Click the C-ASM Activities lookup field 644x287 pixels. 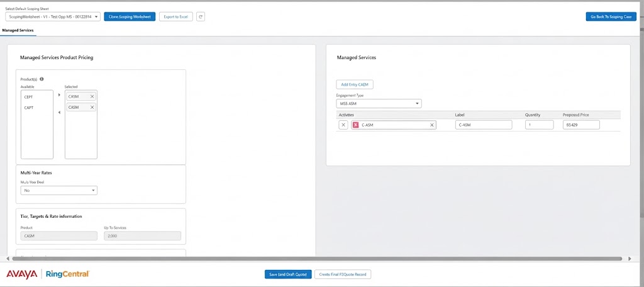pos(394,125)
